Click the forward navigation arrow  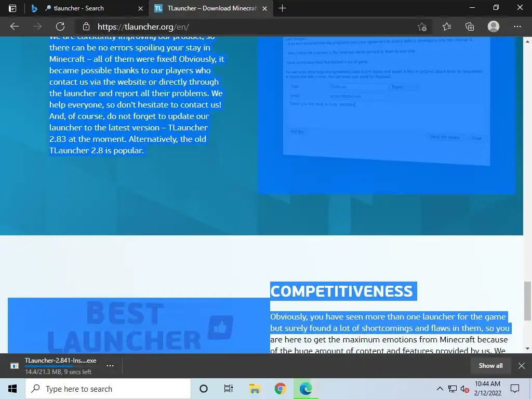point(37,26)
